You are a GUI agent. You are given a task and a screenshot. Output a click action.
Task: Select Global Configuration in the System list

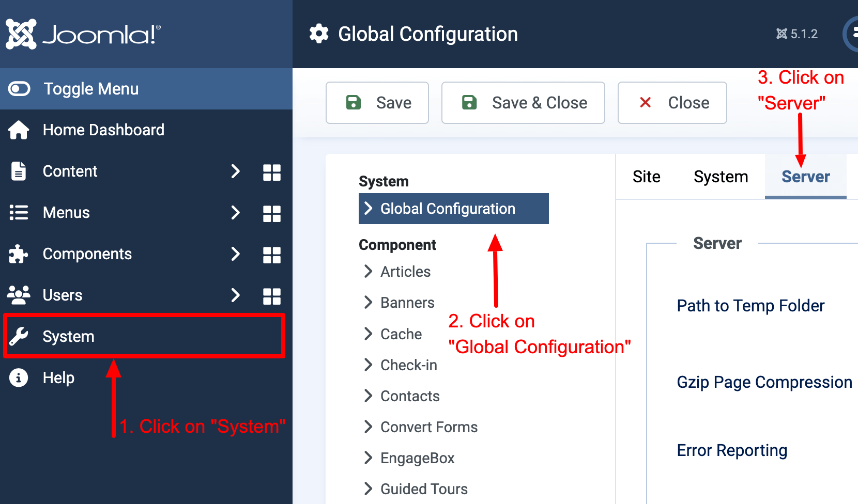pos(454,209)
